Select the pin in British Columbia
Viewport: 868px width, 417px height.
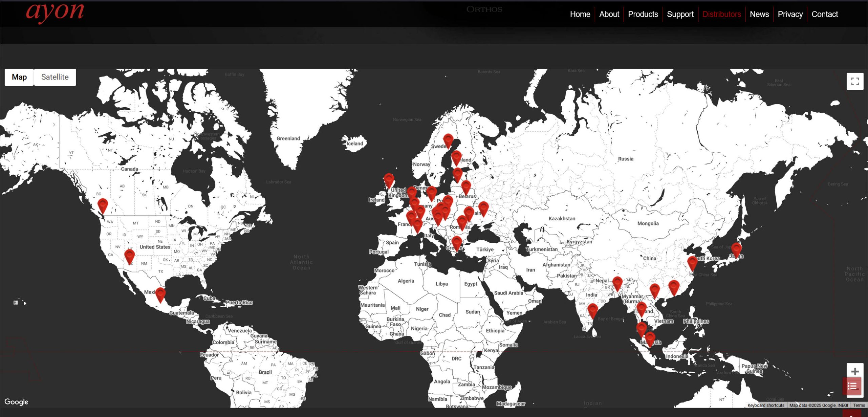tap(103, 205)
